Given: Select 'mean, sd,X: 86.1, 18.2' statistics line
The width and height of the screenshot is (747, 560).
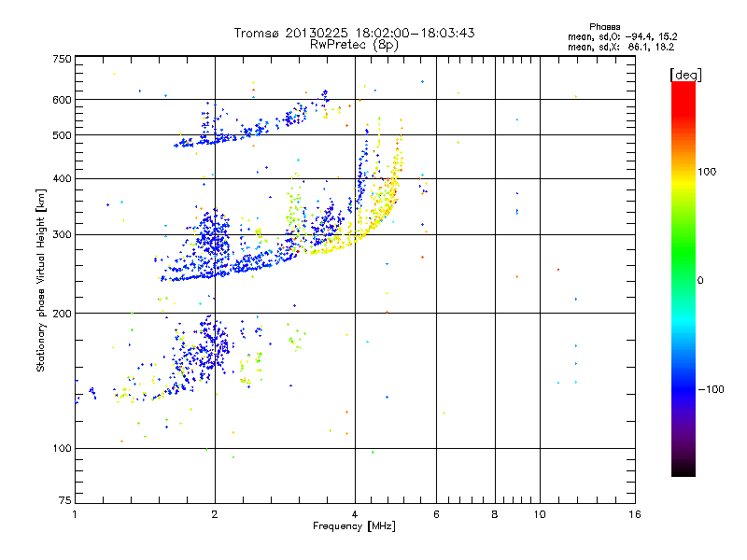Looking at the screenshot, I should tap(621, 47).
